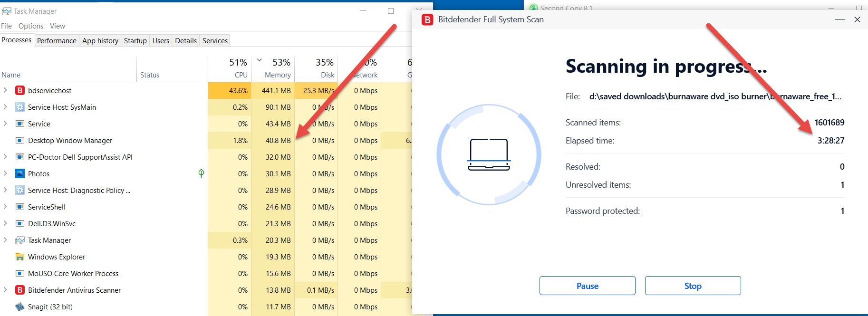
Task: Click the Service Host: Diagnostic Policy gear icon
Action: click(20, 190)
